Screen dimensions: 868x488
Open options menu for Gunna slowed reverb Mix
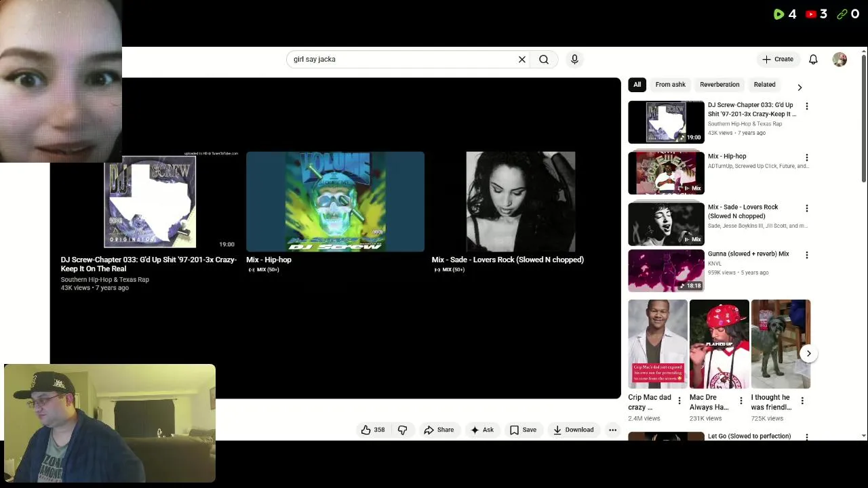tap(807, 255)
